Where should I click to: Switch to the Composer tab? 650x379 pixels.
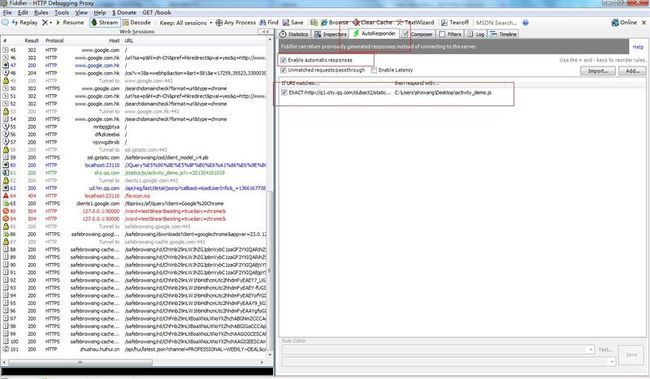[x=417, y=34]
